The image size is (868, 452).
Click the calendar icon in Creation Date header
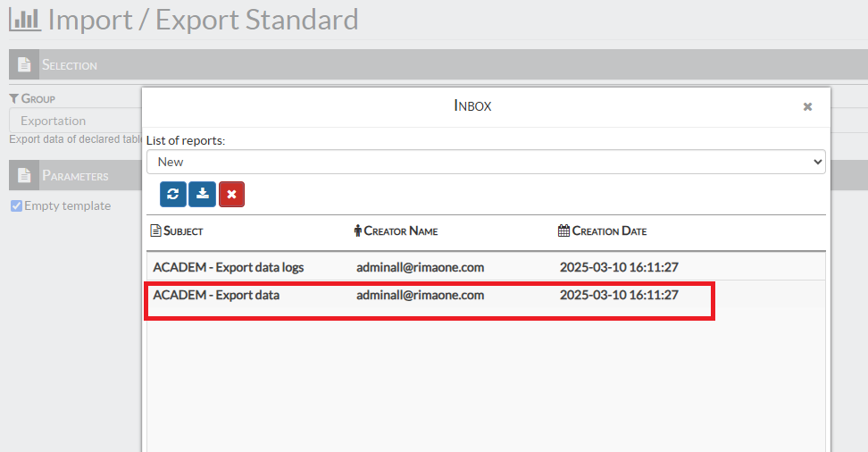(563, 231)
